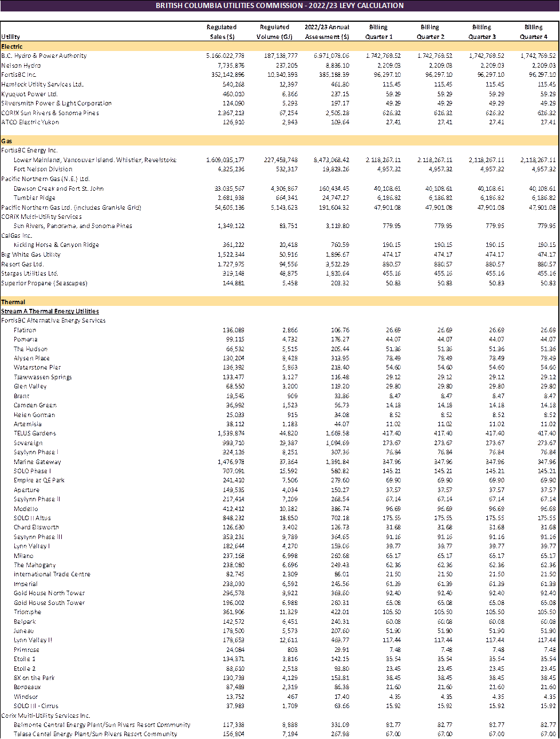Select the 'Tumbler Ridge' name

34,198
